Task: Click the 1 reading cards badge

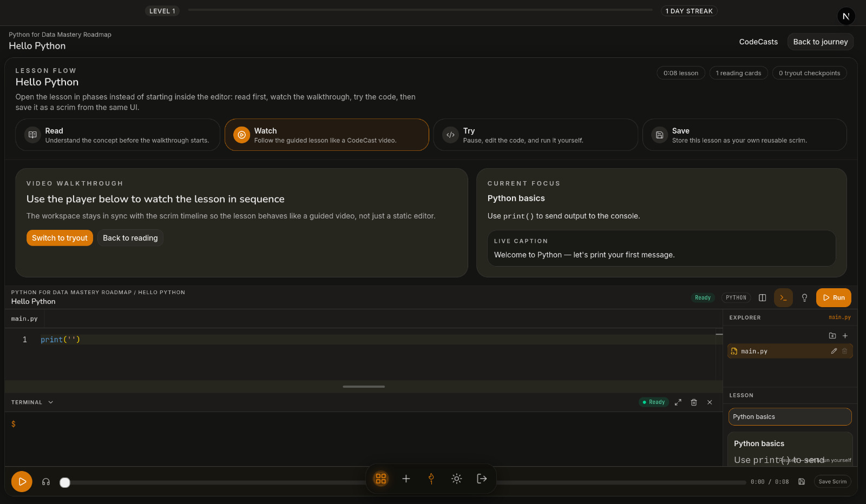Action: click(738, 73)
